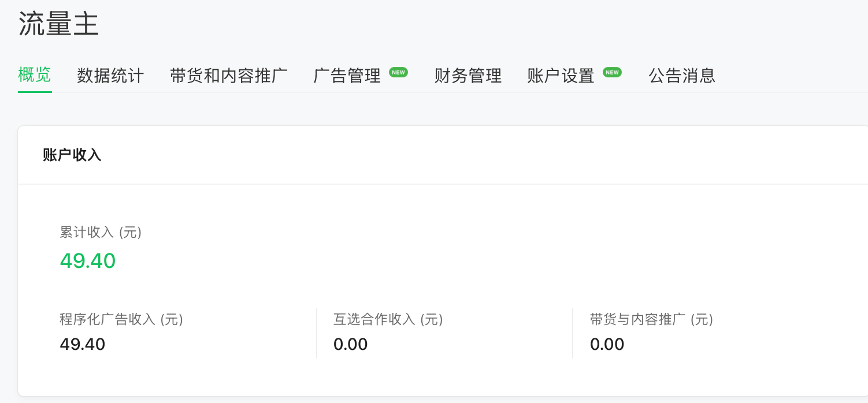Switch to the 概览 tab

[35, 75]
